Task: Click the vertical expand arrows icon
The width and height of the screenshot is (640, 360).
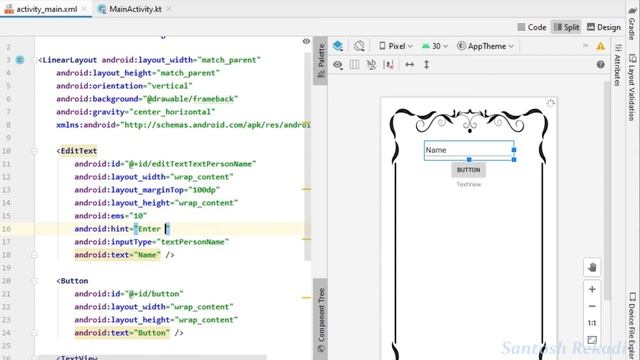Action: 426,65
